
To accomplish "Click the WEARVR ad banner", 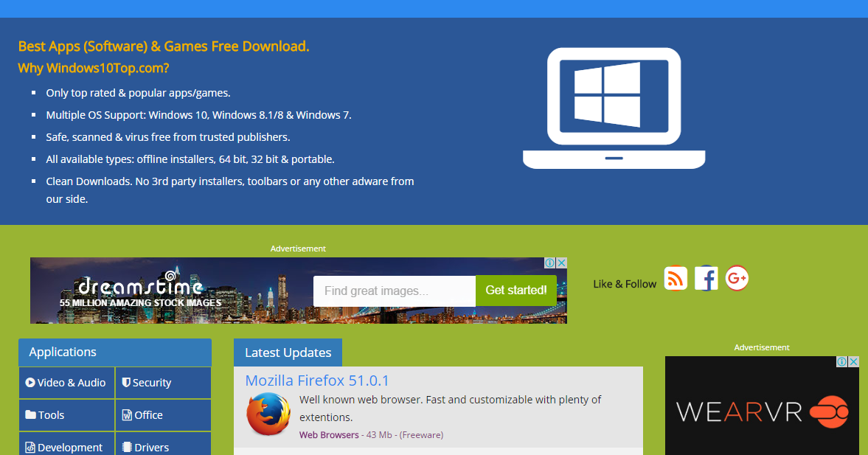I will point(762,406).
